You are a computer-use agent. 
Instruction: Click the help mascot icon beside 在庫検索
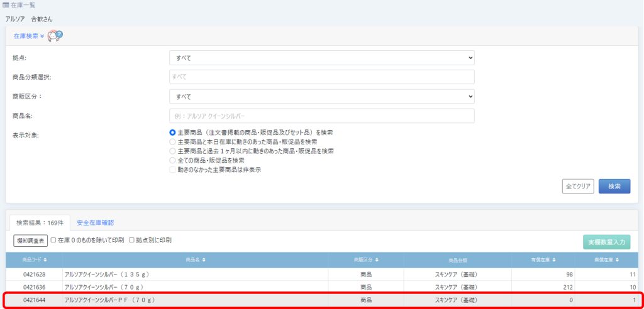pyautogui.click(x=55, y=36)
